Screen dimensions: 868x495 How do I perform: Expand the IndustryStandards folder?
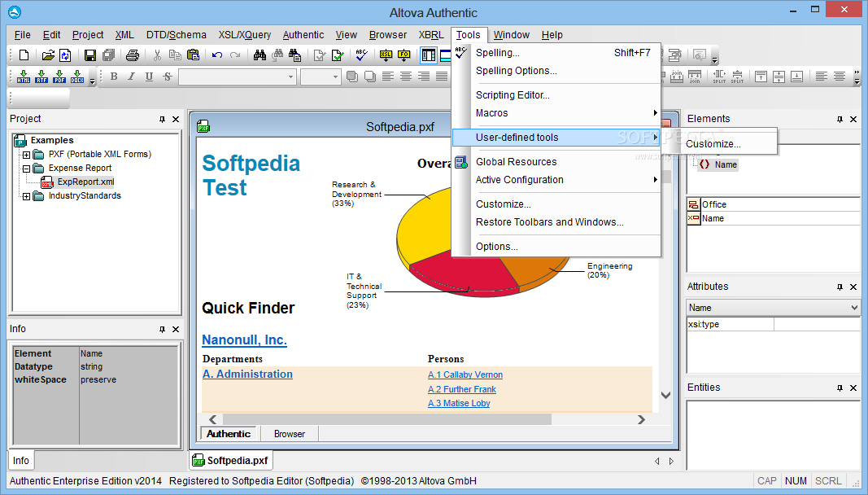click(26, 196)
